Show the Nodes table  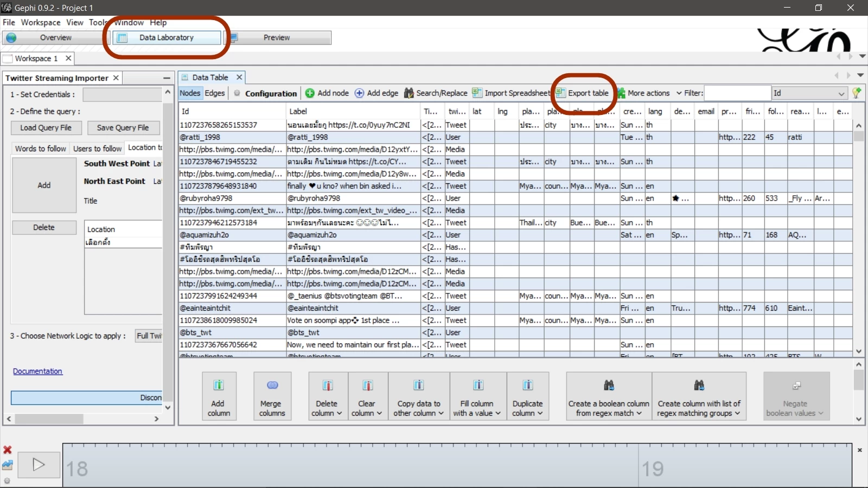[190, 93]
